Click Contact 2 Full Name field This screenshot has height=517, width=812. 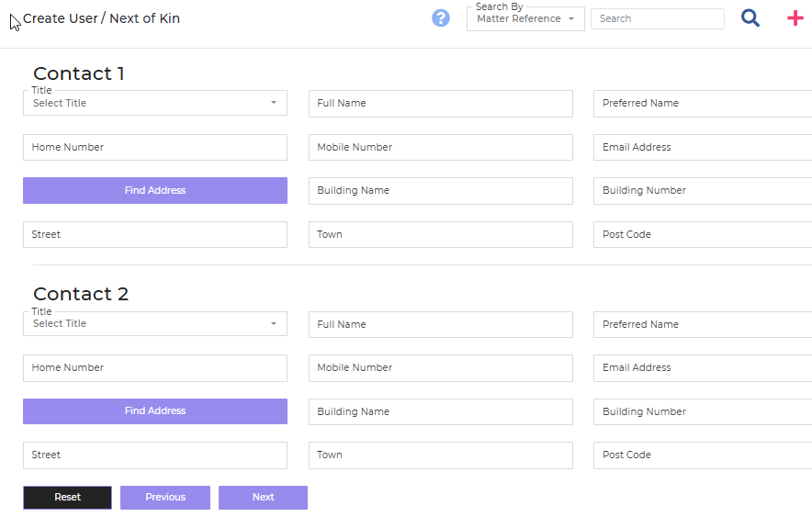tap(441, 324)
